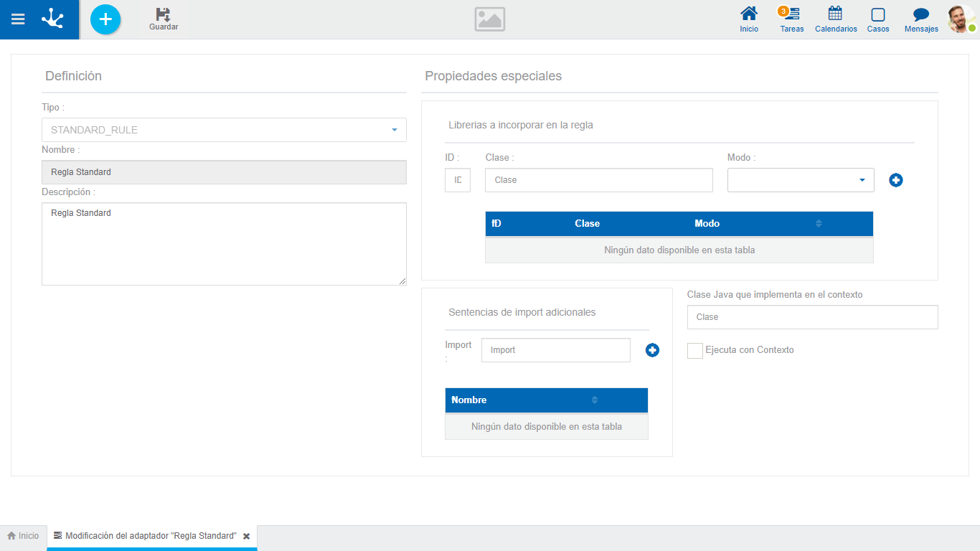
Task: Enable Ejecuta con Contexto checkbox
Action: tap(694, 350)
